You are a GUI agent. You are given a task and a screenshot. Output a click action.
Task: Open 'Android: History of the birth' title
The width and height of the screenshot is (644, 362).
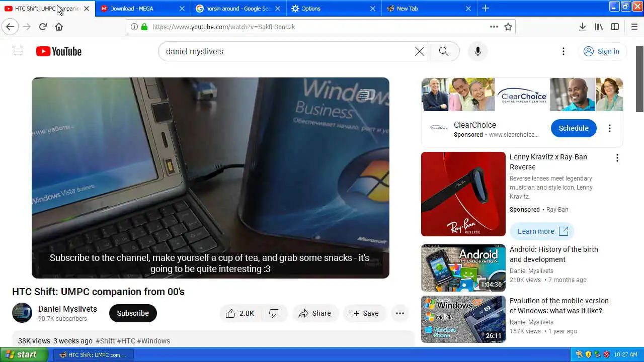pos(554,254)
